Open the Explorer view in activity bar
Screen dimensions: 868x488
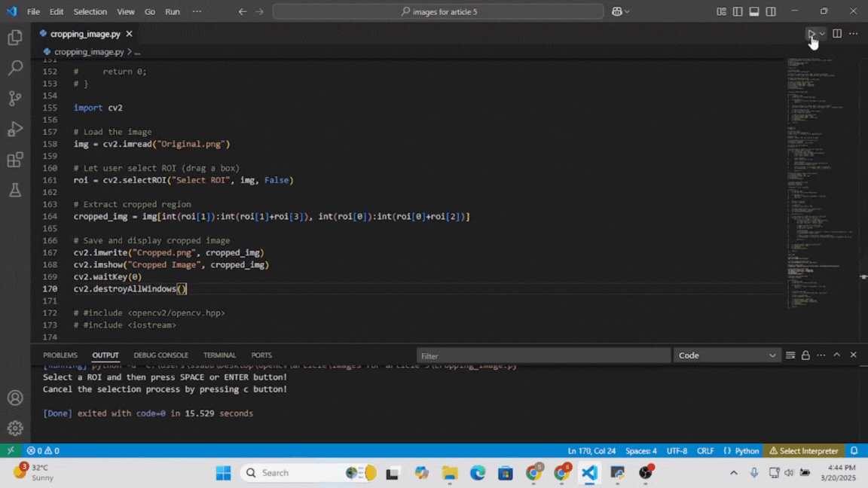pos(15,38)
